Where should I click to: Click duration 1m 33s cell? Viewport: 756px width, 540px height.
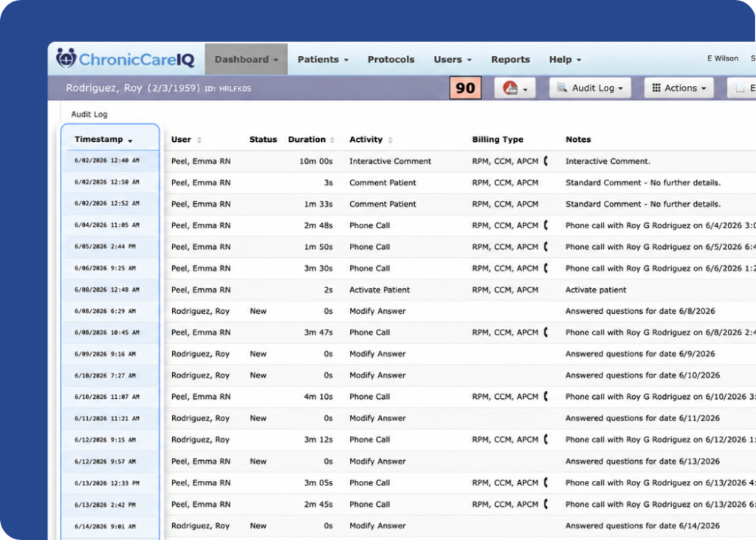click(x=318, y=204)
